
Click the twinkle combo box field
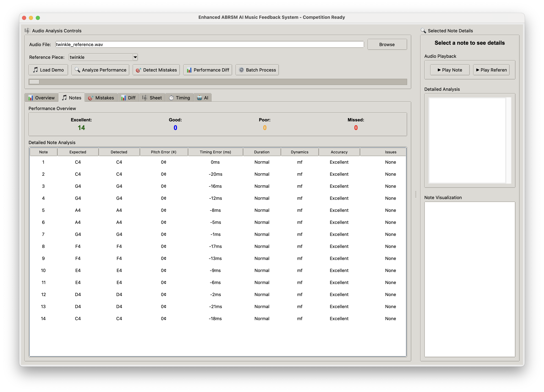click(101, 57)
